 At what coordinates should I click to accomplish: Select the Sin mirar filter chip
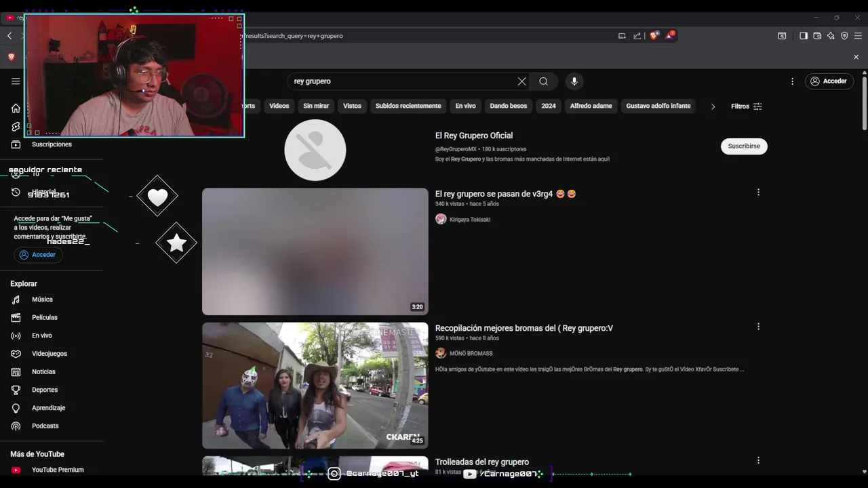(316, 106)
